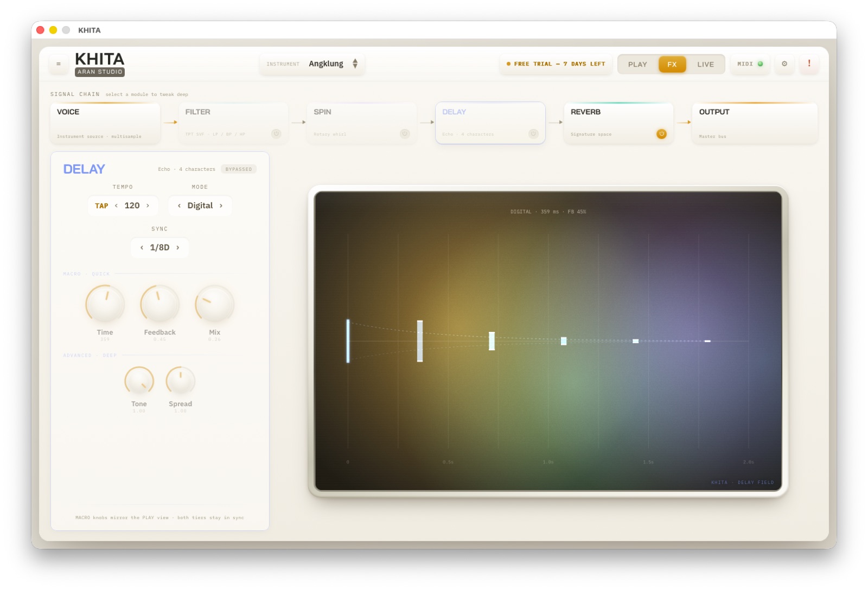The width and height of the screenshot is (868, 590).
Task: Click the third delay echo bar
Action: point(492,341)
